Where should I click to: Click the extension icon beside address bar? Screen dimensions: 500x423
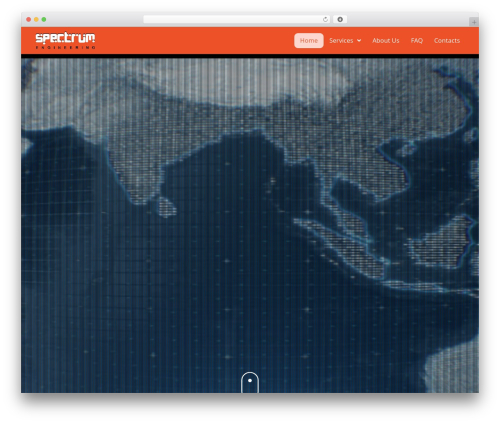340,19
